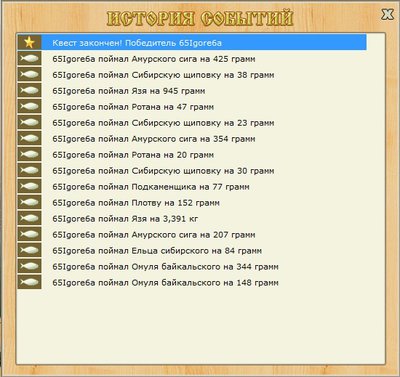Click fish icon for Сибирскую щиповку 38 грамм
This screenshot has height=377, width=400.
click(29, 75)
